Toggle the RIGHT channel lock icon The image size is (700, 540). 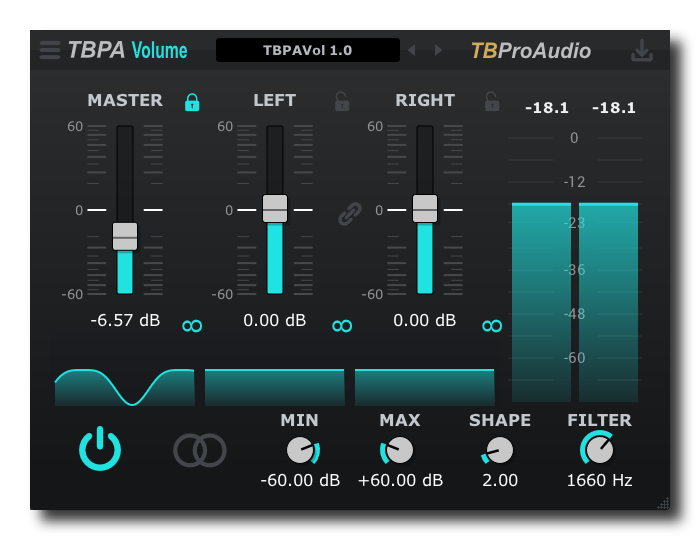pos(491,101)
